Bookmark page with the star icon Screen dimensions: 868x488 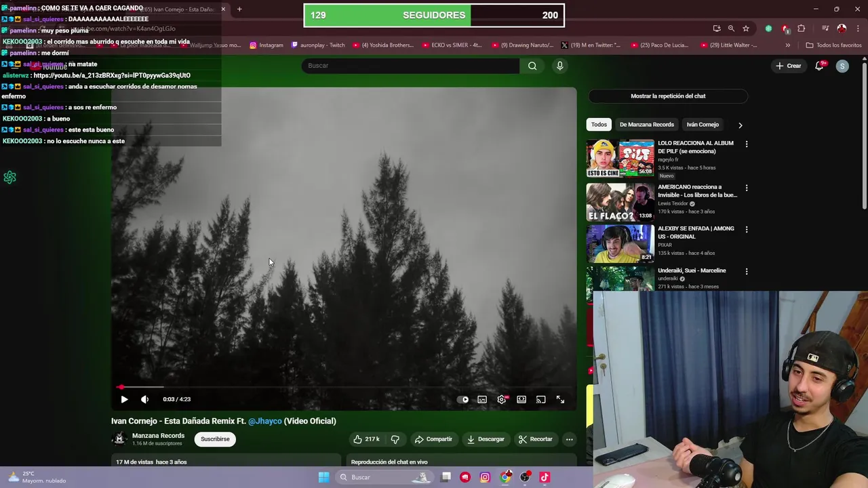(x=746, y=28)
